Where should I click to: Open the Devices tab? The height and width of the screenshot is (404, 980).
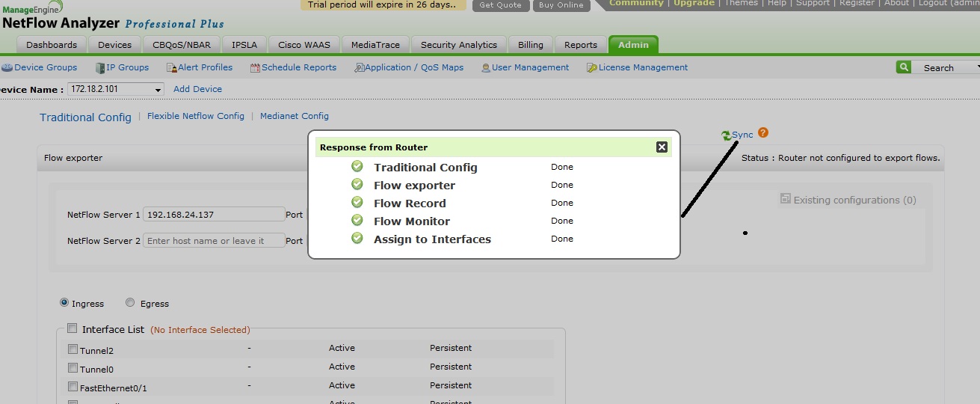click(x=114, y=45)
